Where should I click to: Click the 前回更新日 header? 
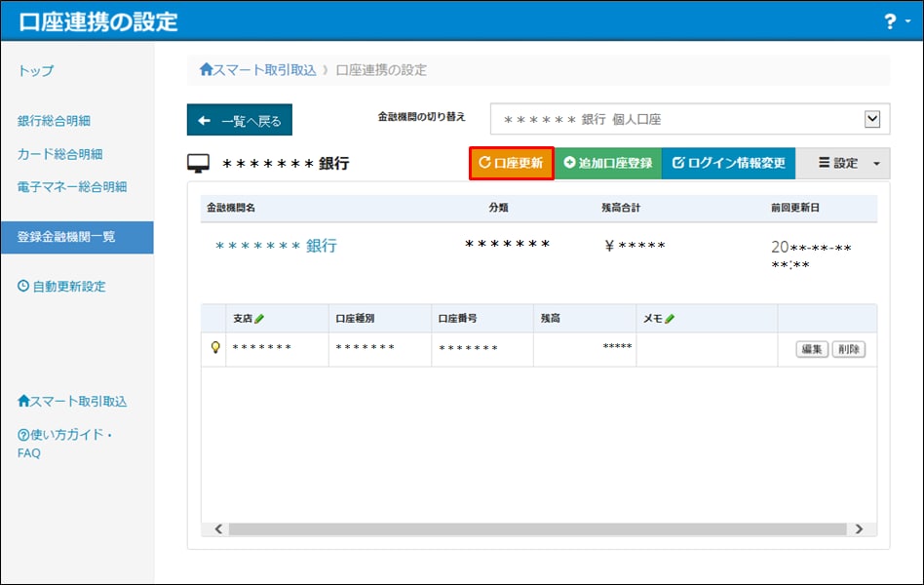click(x=795, y=208)
